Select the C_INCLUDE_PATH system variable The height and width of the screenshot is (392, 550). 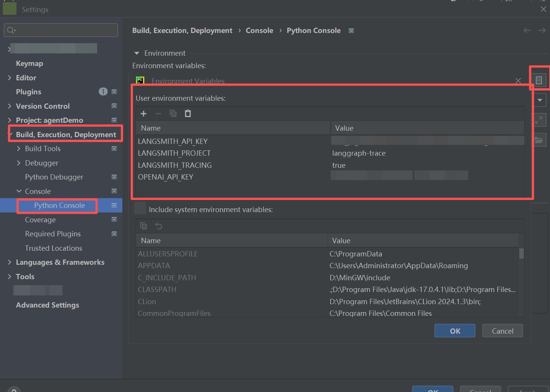(x=328, y=278)
